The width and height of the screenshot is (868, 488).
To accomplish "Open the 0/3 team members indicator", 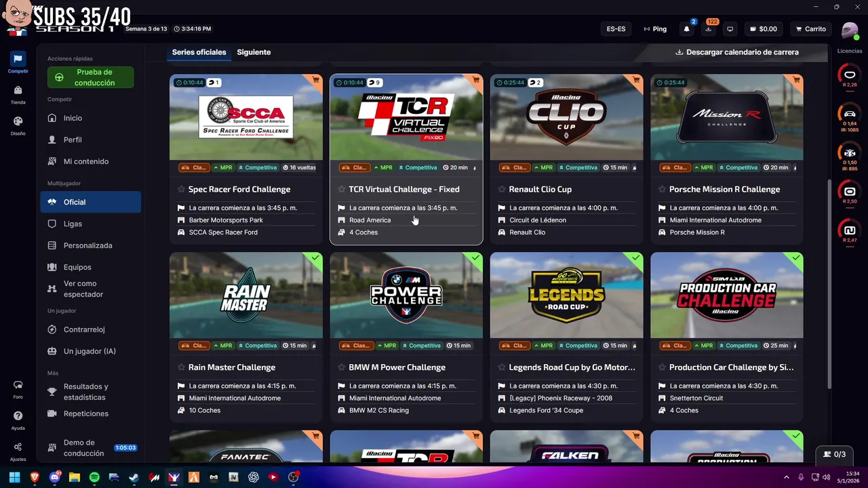I will [x=834, y=454].
